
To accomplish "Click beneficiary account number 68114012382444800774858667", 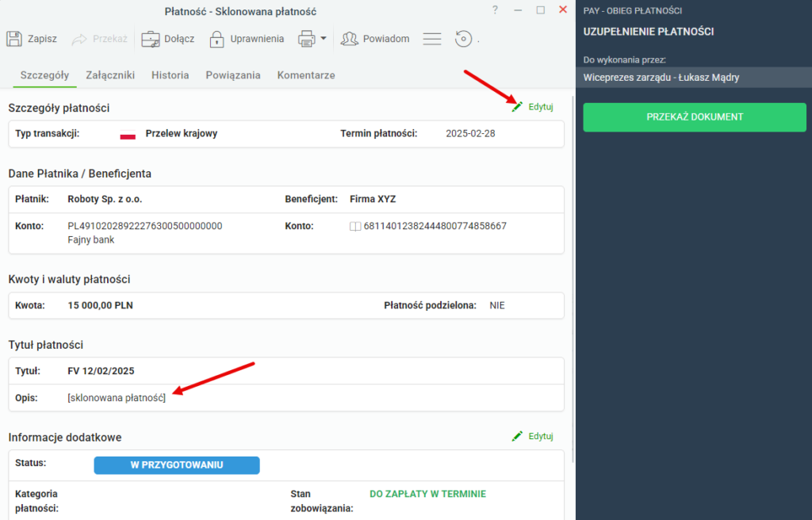I will (435, 227).
